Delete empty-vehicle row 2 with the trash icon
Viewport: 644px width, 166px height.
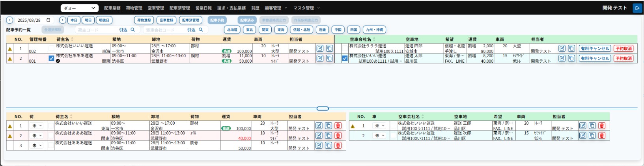pyautogui.click(x=602, y=136)
